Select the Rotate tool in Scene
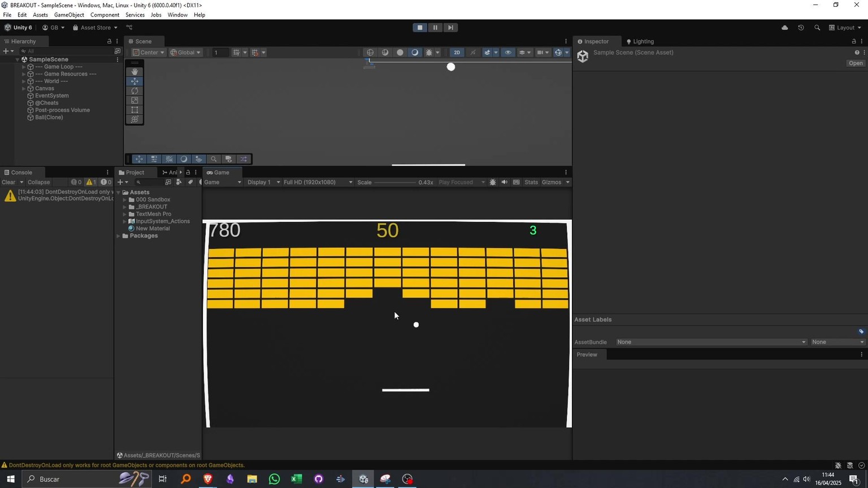The height and width of the screenshot is (488, 868). click(x=134, y=91)
